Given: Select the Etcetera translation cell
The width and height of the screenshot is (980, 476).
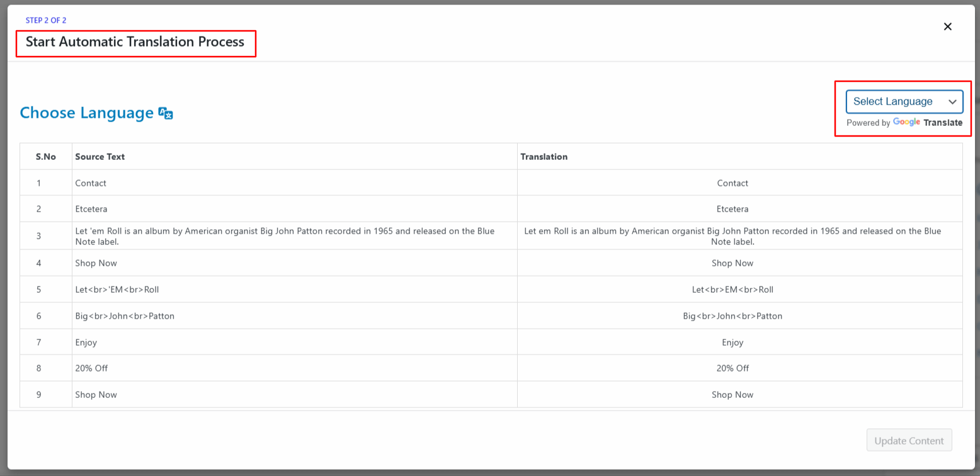Looking at the screenshot, I should tap(732, 209).
